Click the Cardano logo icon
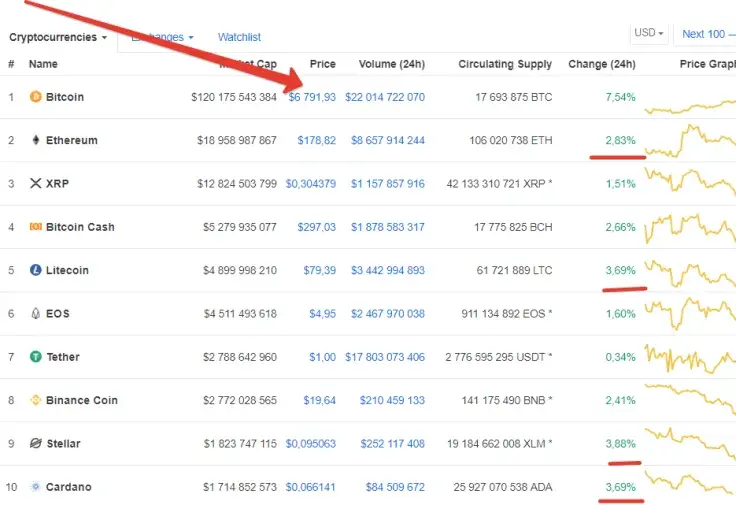Screen dimensions: 736x505 36,487
